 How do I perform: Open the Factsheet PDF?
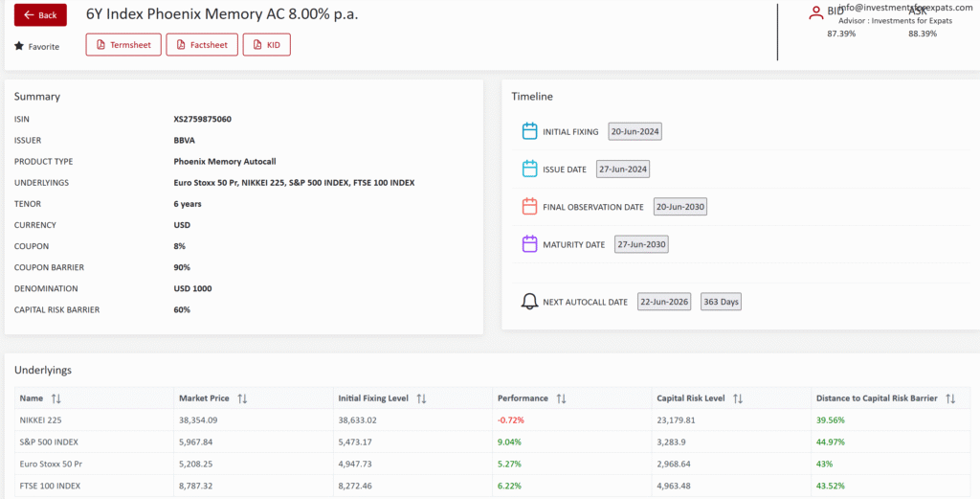pyautogui.click(x=202, y=45)
